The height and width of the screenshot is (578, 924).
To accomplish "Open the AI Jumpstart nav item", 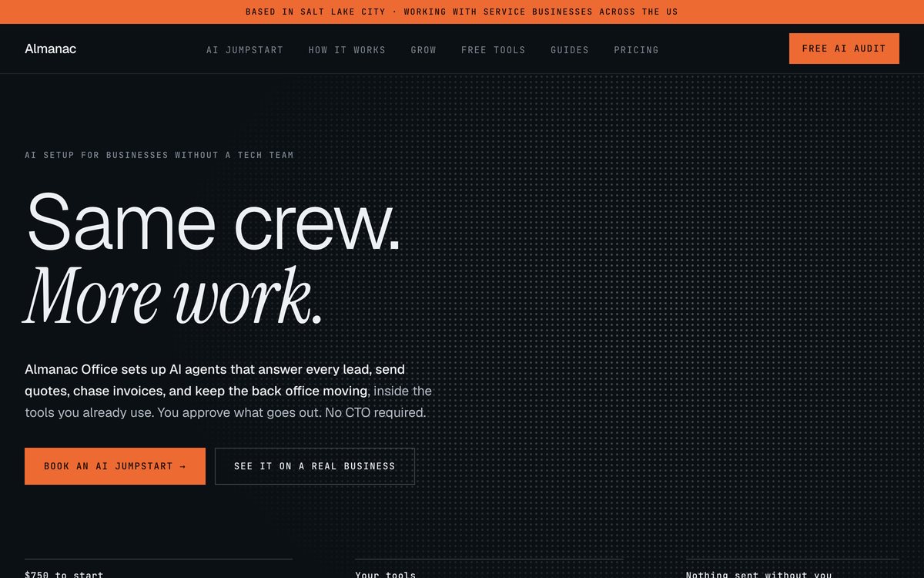I will pyautogui.click(x=245, y=50).
